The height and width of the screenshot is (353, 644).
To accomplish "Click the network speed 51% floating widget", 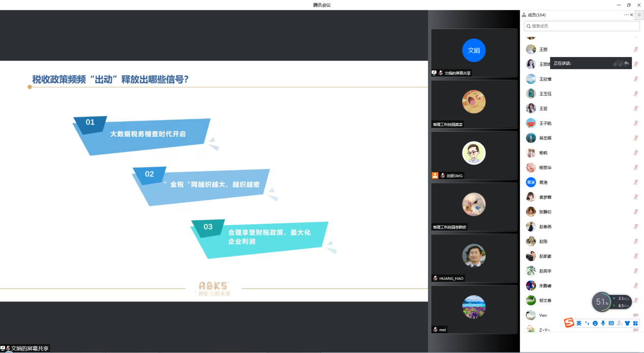I will 602,302.
